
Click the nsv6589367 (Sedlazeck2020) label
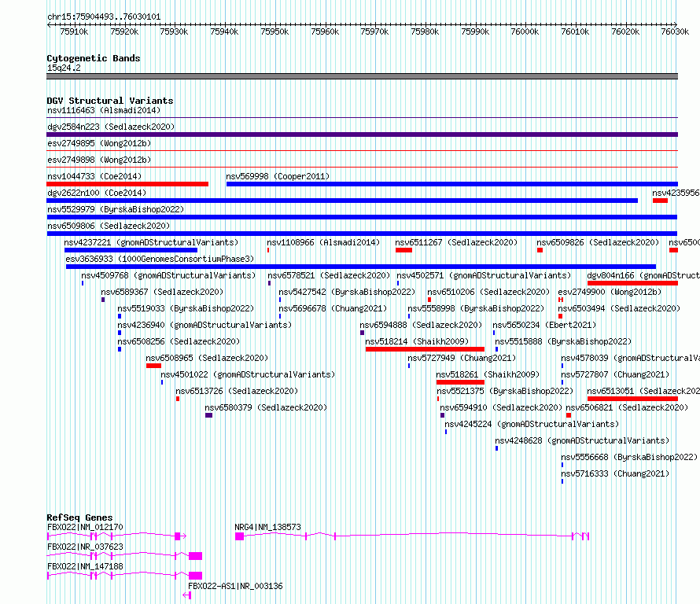162,292
